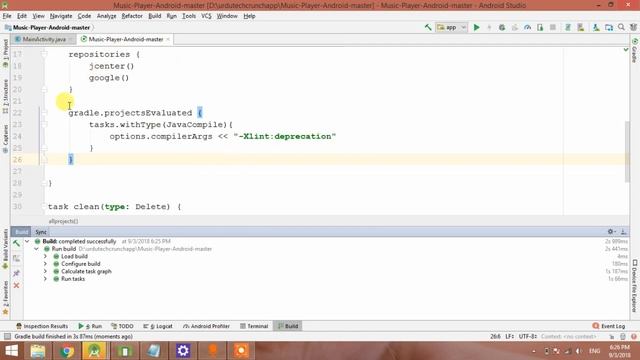Click the inspector hector status bar icon
Screen dimensions: 640x360
623,337
